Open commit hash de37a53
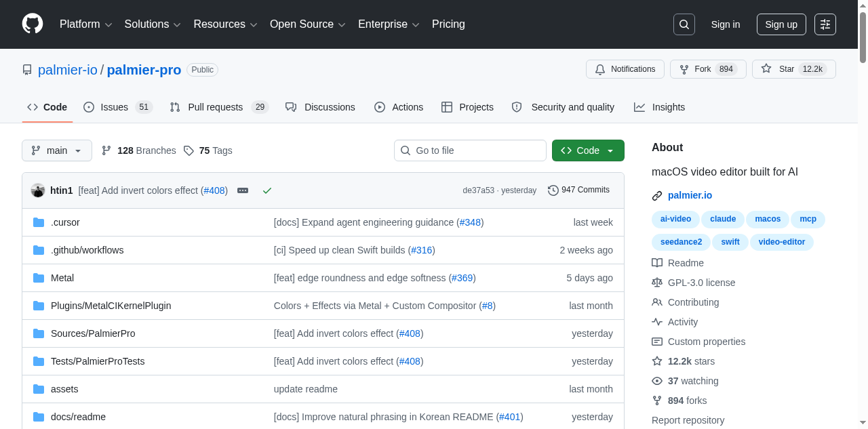This screenshot has width=868, height=429. 478,190
